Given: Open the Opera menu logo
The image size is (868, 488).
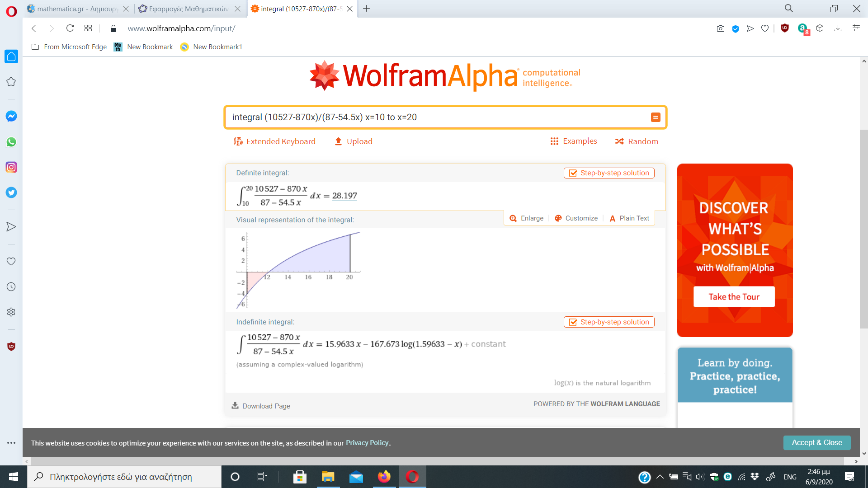Looking at the screenshot, I should [11, 11].
